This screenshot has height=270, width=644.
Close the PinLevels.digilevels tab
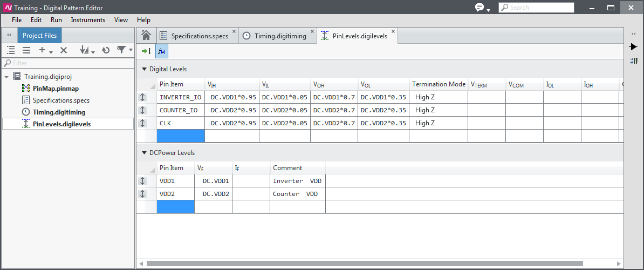pyautogui.click(x=393, y=31)
